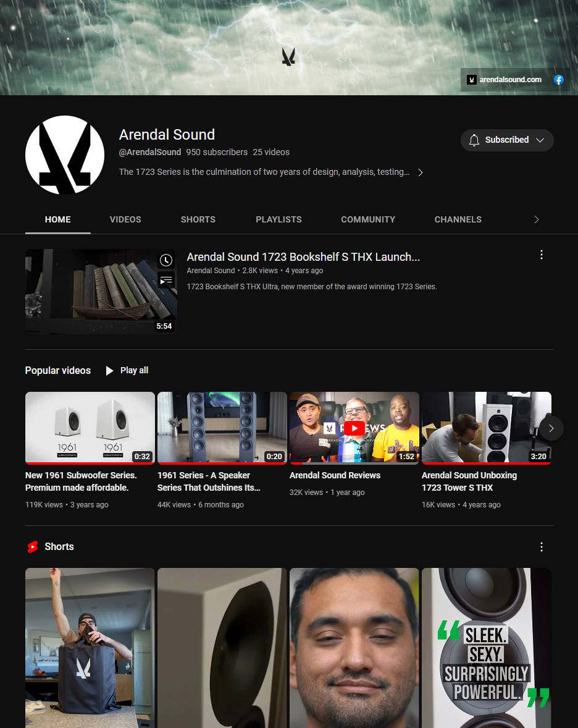Image resolution: width=578 pixels, height=728 pixels.
Task: Open 1961 Series speaker video thumbnail
Action: [x=222, y=428]
